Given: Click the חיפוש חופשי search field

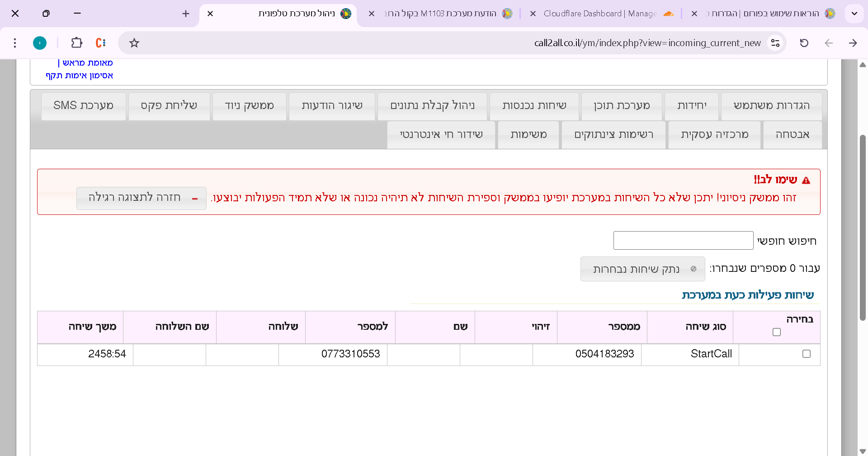Looking at the screenshot, I should [683, 241].
